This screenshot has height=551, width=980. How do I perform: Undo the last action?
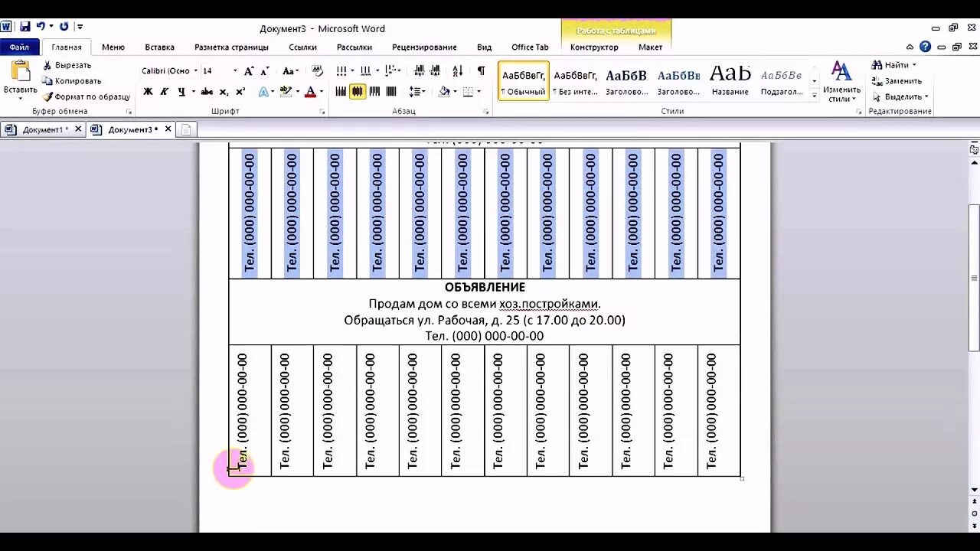[41, 27]
